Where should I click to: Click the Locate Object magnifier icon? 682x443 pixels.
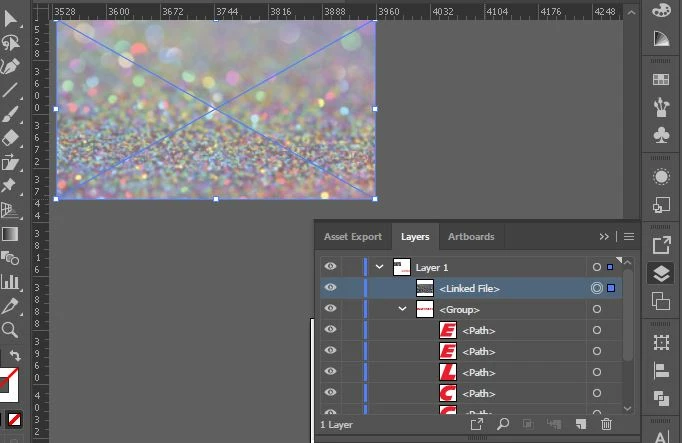click(x=503, y=424)
